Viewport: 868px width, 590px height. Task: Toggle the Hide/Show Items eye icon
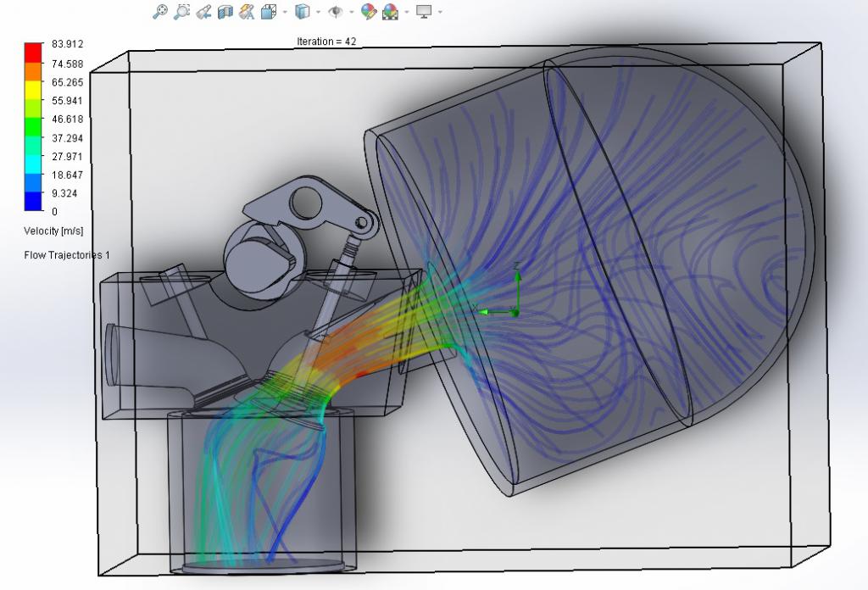(336, 12)
